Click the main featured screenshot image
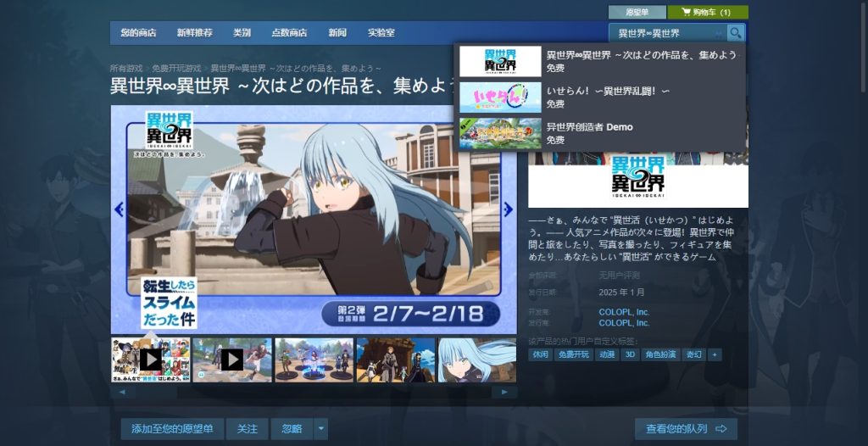Screen dimensions: 868x446 pyautogui.click(x=314, y=220)
